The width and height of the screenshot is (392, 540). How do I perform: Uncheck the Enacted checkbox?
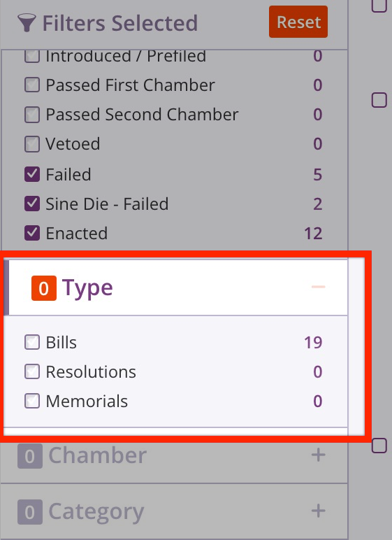click(32, 233)
